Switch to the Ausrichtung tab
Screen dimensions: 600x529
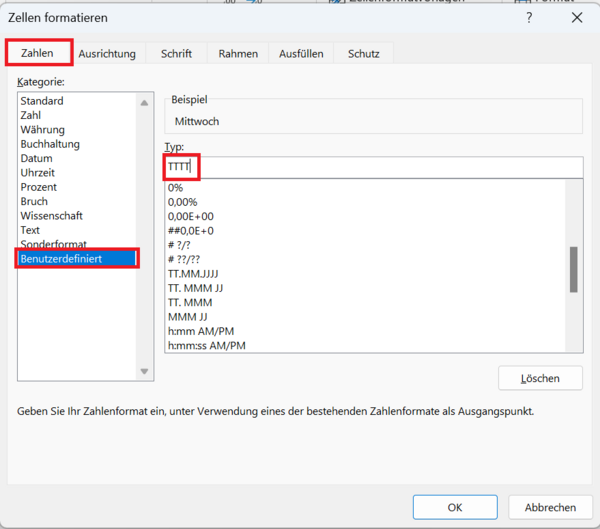107,54
